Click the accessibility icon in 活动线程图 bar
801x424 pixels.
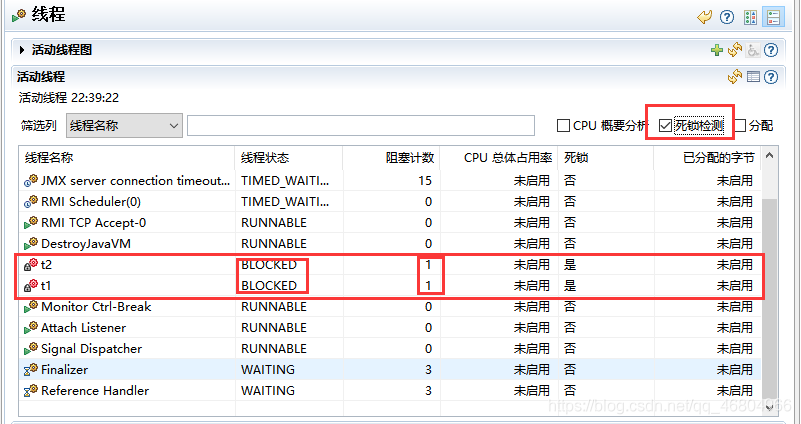point(752,50)
